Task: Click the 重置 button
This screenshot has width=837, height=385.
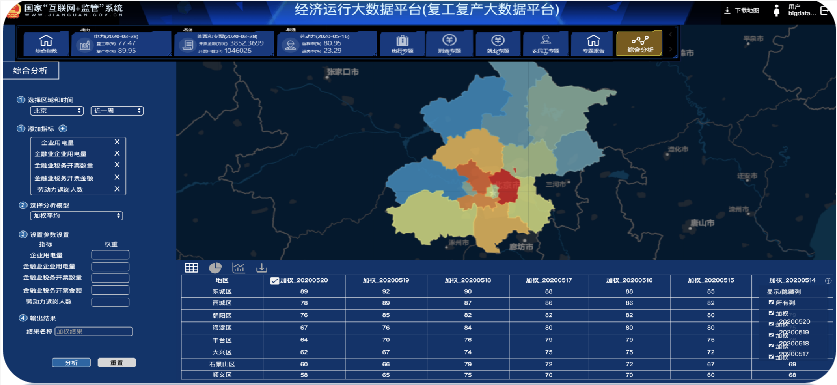Action: [x=117, y=363]
